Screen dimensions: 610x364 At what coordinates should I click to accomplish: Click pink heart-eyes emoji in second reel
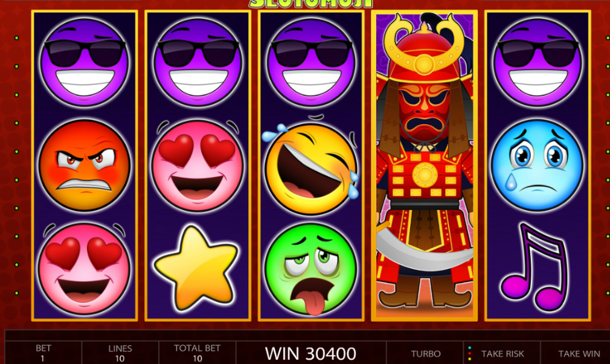[197, 165]
